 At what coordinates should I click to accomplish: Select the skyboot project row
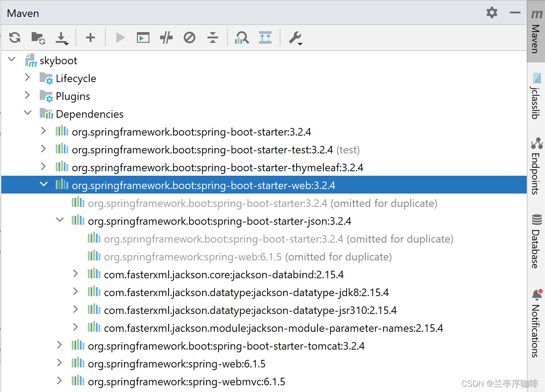(x=264, y=60)
